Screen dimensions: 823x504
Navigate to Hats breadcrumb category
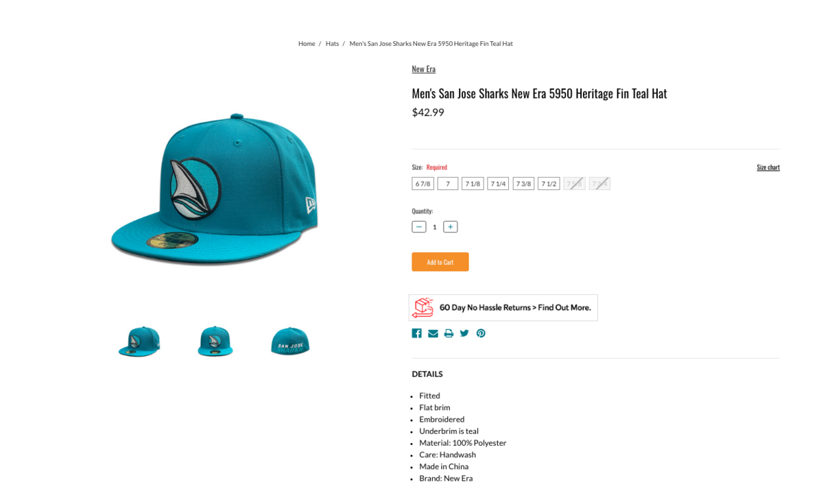coord(332,44)
